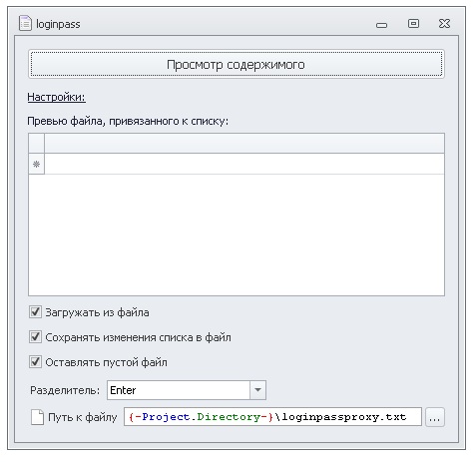Screen dimensions: 476x462
Task: Minimize the loginpass window
Action: [x=381, y=25]
